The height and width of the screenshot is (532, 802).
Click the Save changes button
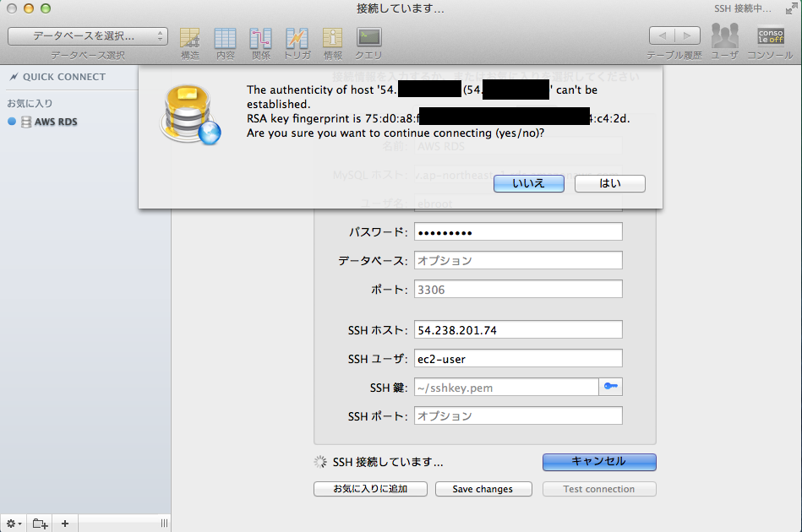(483, 489)
